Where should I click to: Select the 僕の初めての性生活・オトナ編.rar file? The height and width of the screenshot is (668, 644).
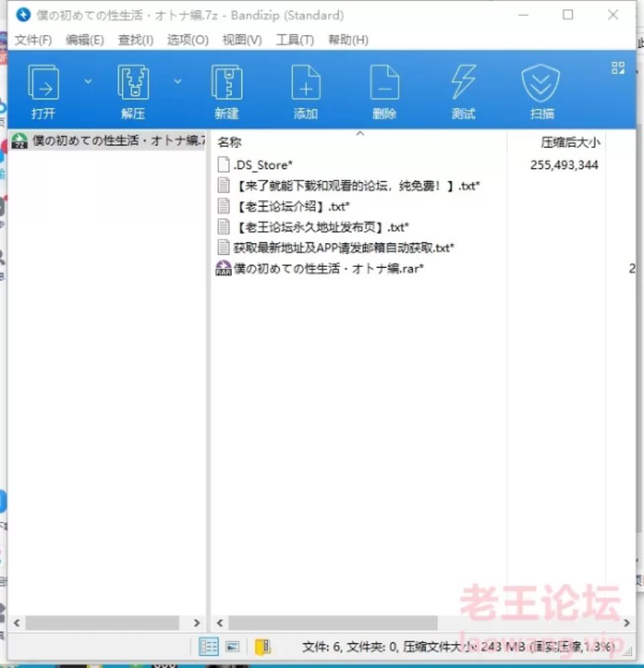[320, 268]
